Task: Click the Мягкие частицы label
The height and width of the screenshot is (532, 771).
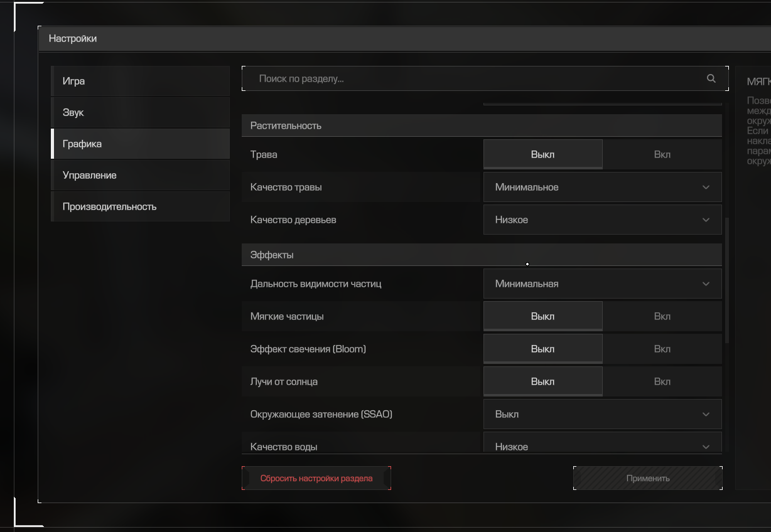Action: coord(287,316)
